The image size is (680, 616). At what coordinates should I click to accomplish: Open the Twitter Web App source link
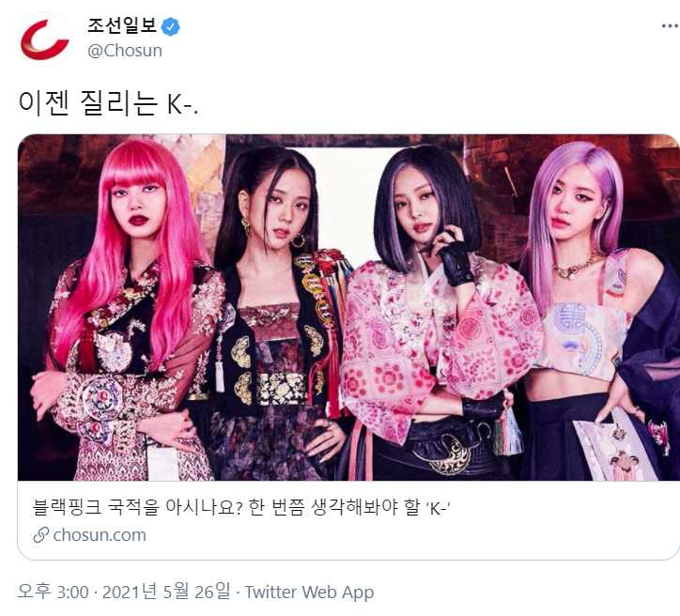point(309,593)
